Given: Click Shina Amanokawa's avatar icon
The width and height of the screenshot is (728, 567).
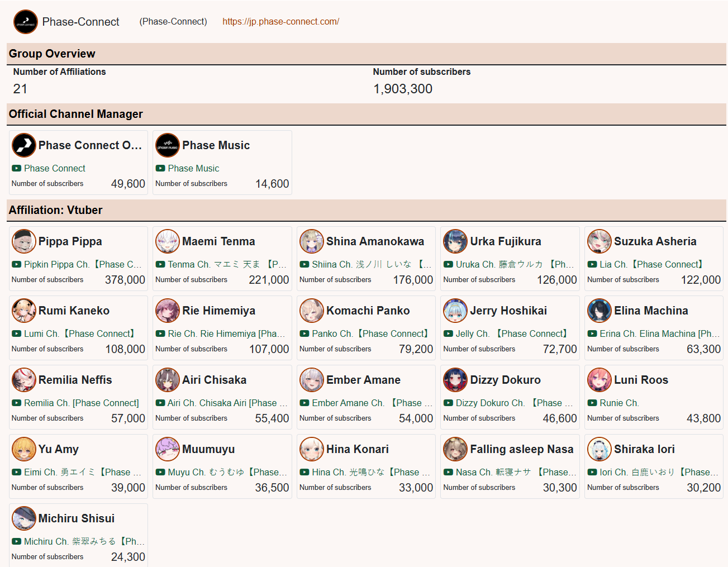Looking at the screenshot, I should (x=312, y=241).
